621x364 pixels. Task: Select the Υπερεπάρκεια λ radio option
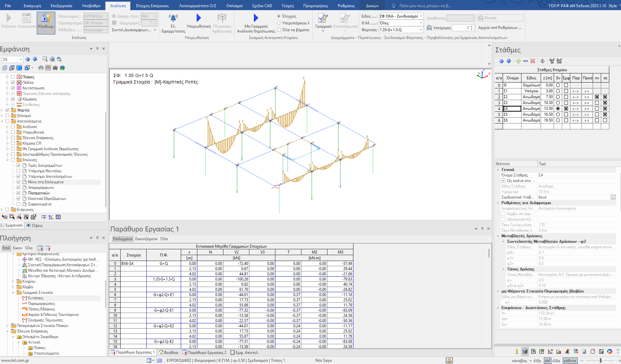tap(279, 23)
